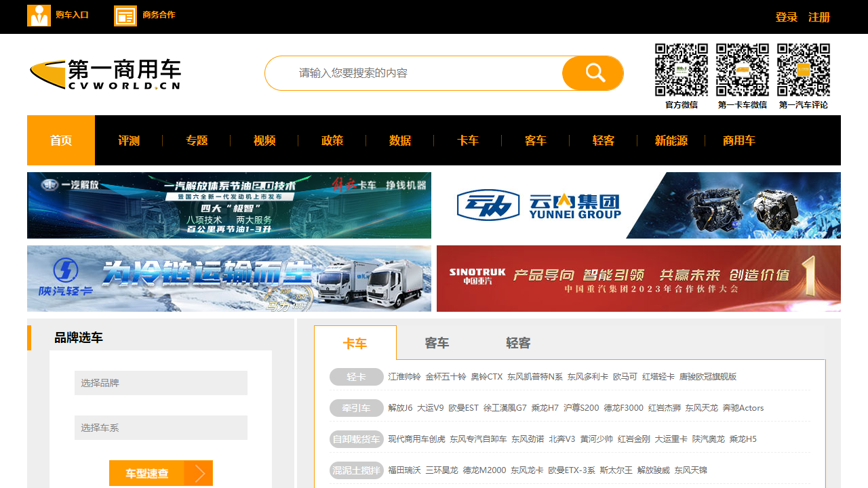Click the 车型速查 button
Screen dimensions: 868x488
[161, 473]
